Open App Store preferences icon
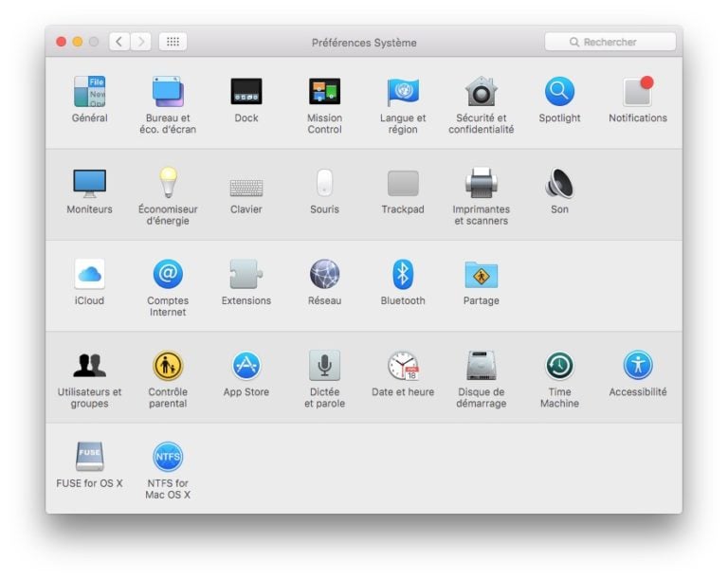 click(x=246, y=365)
